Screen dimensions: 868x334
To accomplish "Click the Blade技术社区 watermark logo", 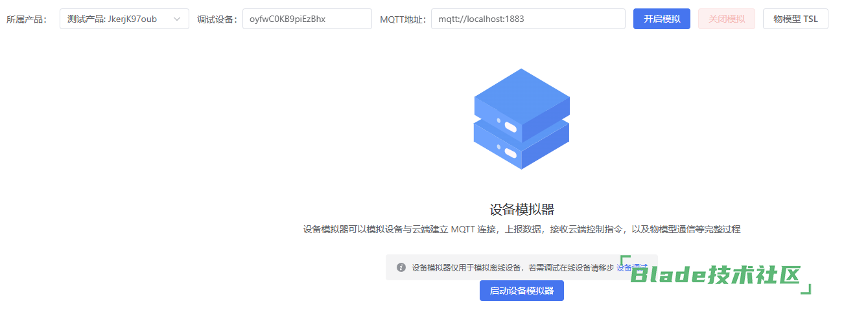I will click(716, 275).
